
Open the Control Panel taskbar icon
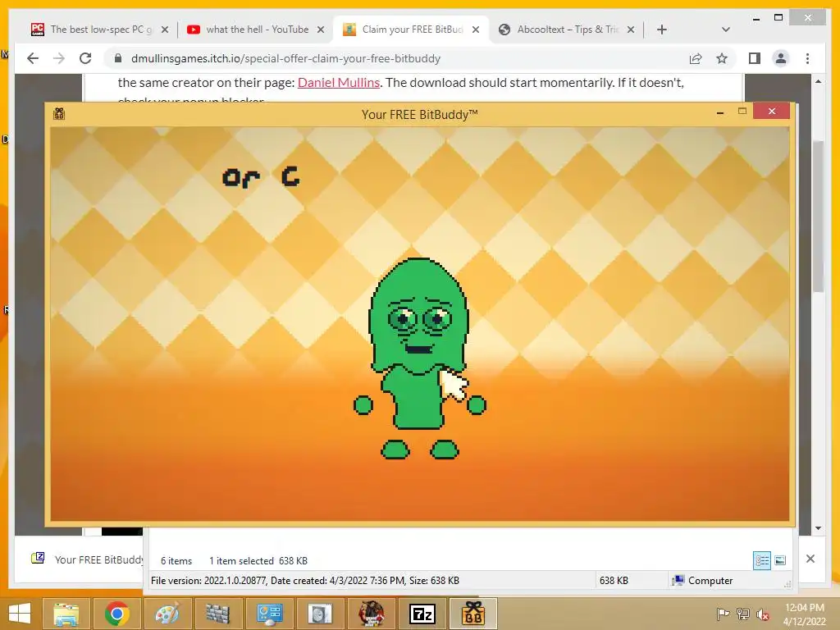point(268,614)
